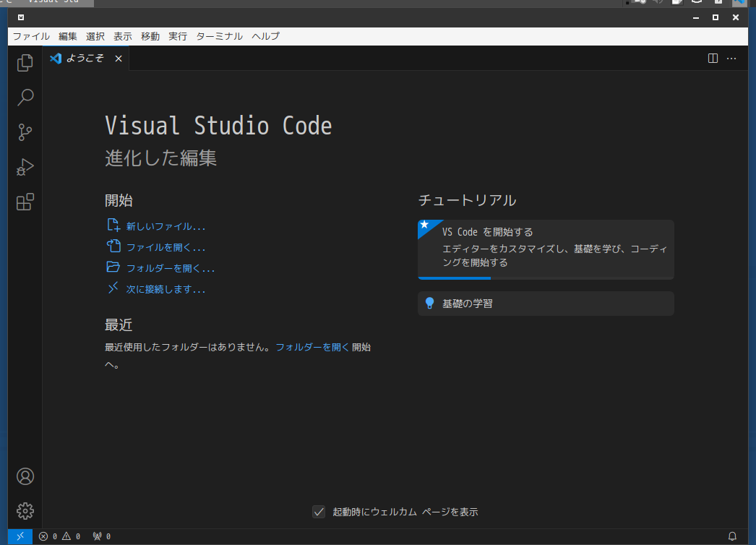This screenshot has height=545, width=756.
Task: Open the Explorer view in the activity bar
Action: tap(25, 63)
